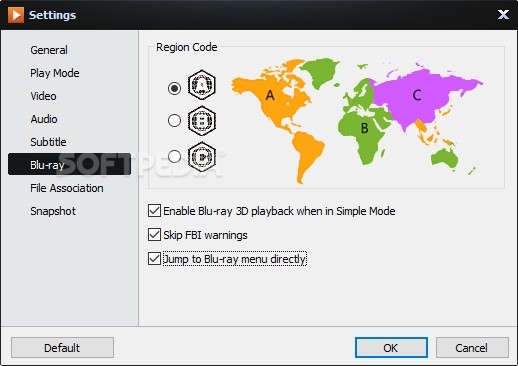Screen dimensions: 518x366
Task: Open the General settings section
Action: point(49,50)
